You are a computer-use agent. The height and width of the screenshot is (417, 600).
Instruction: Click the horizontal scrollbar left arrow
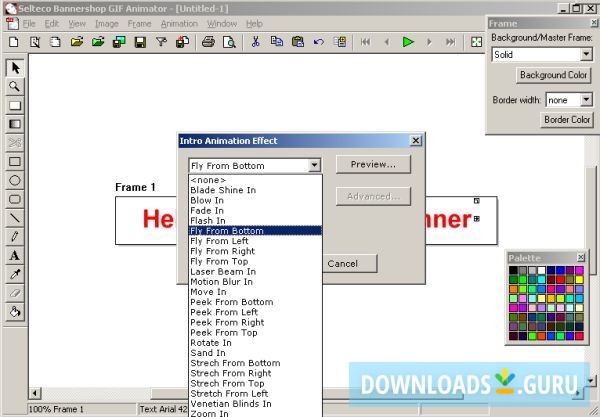(35, 393)
